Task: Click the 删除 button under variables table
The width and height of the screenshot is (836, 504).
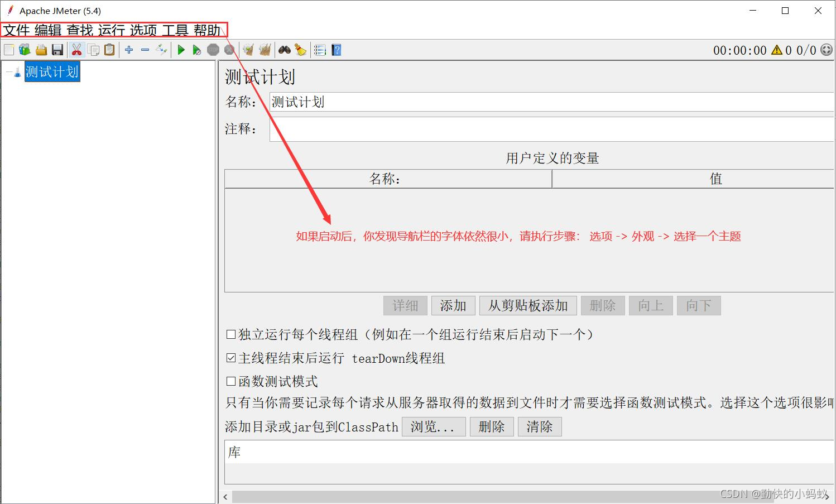Action: click(x=603, y=305)
